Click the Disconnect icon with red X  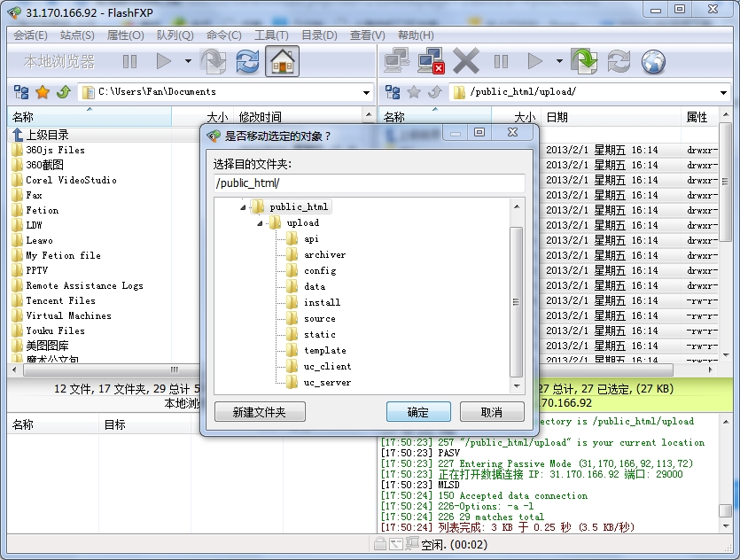pyautogui.click(x=432, y=61)
